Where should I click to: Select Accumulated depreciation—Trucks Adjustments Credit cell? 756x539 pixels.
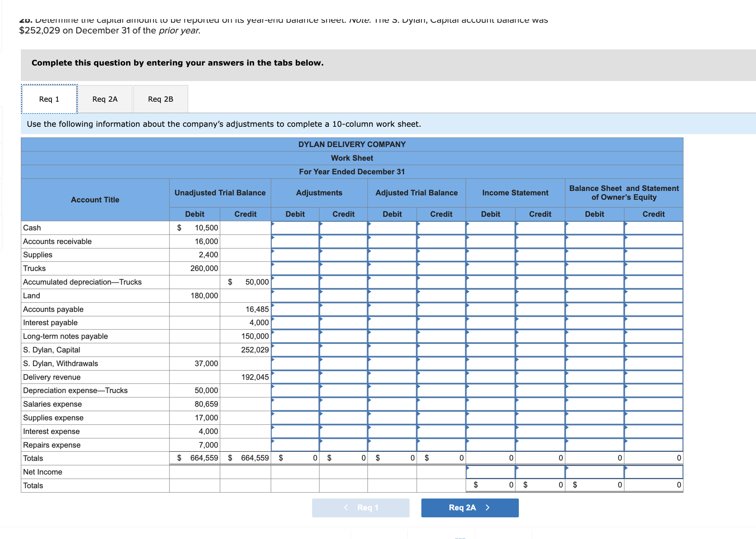[343, 282]
